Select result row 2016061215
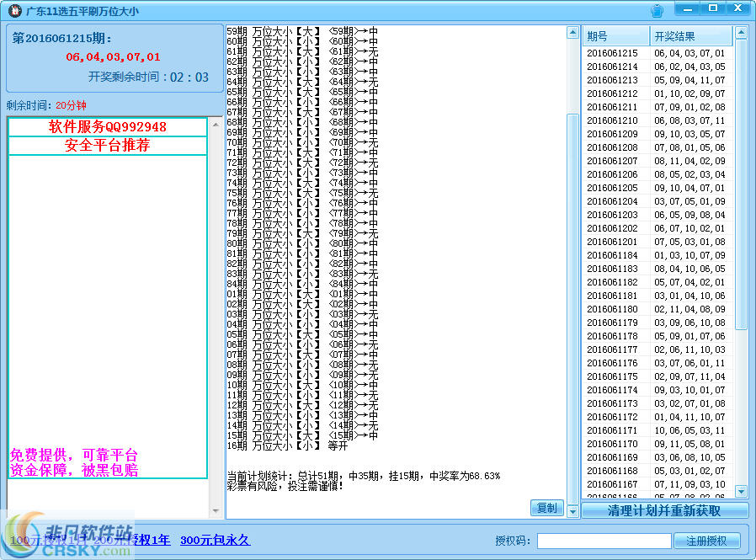 [658, 53]
